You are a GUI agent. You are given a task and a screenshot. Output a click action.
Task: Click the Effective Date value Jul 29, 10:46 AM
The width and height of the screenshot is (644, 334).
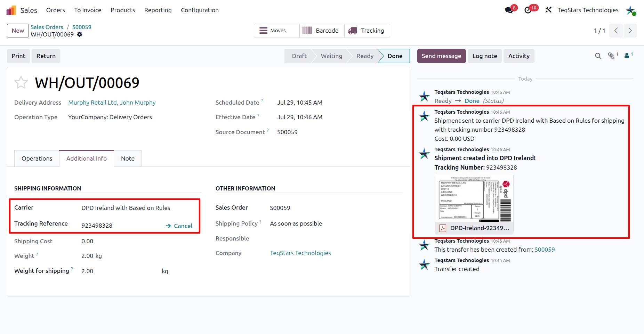click(x=300, y=117)
